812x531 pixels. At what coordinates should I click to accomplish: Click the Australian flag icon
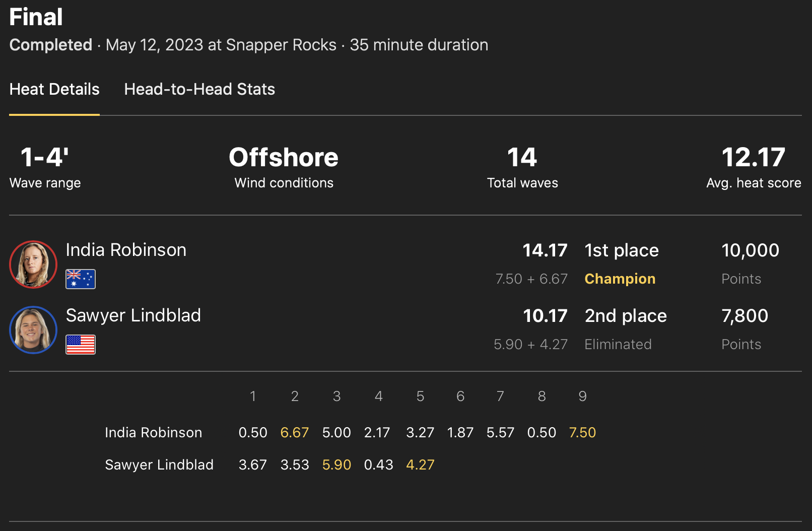pyautogui.click(x=81, y=279)
